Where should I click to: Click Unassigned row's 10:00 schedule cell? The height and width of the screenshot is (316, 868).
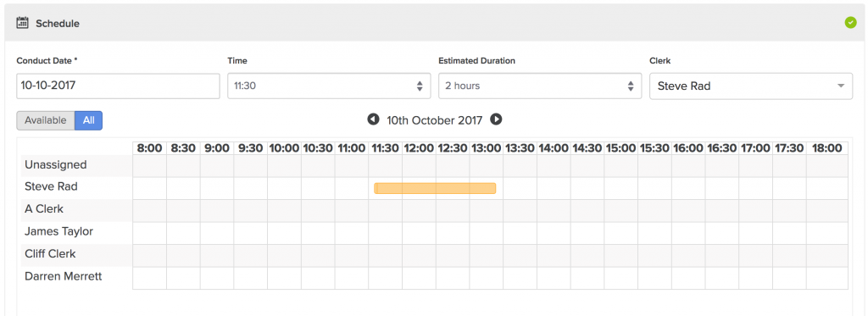(x=285, y=166)
